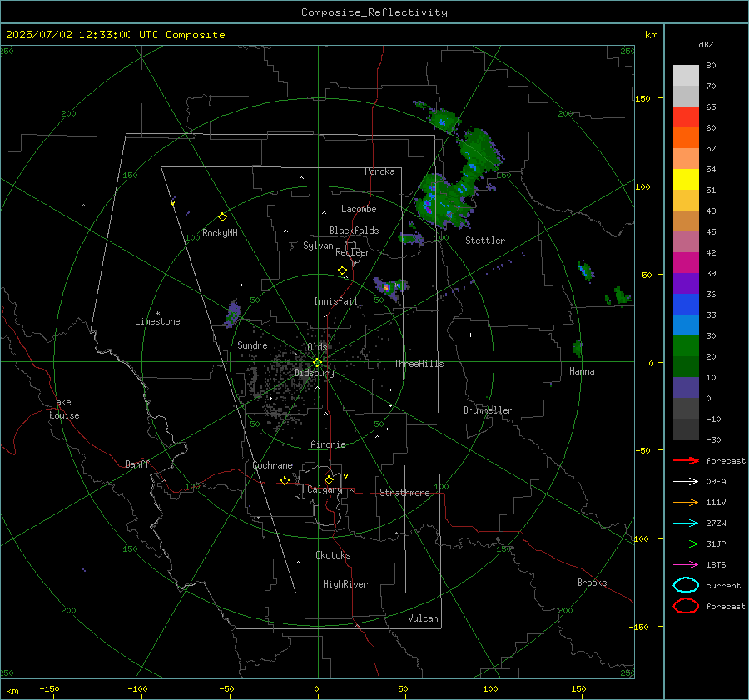749x700 pixels.
Task: Click the yellow diamond marker at Didsbury center
Action: (318, 363)
